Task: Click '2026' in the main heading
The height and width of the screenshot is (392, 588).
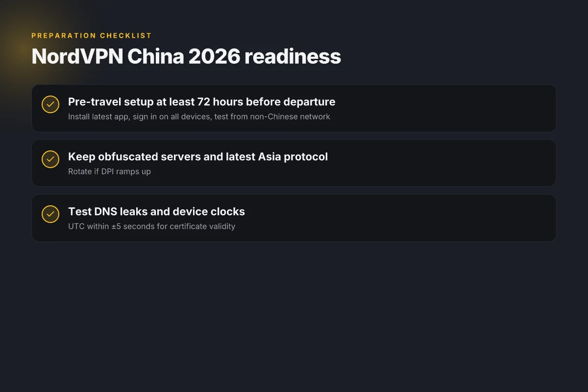Action: tap(214, 56)
